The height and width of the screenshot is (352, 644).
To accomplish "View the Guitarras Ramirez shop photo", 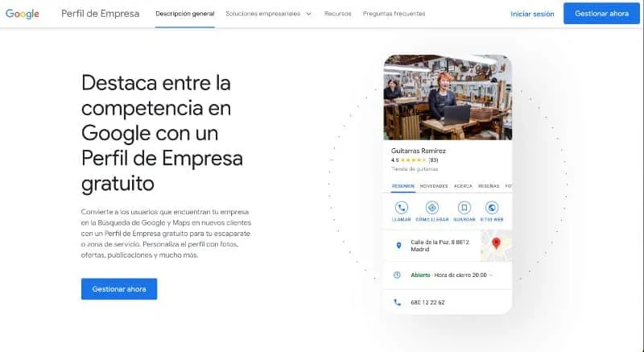I will click(448, 97).
